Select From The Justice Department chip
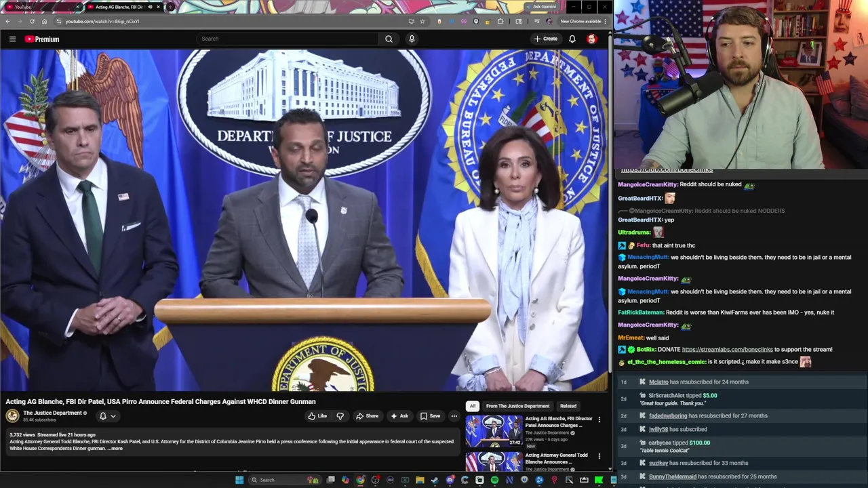The width and height of the screenshot is (868, 488). (517, 406)
